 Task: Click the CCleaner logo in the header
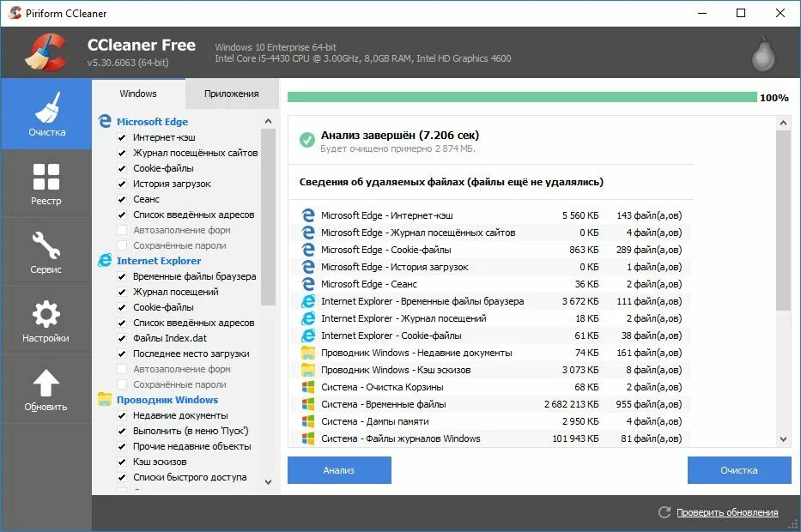click(46, 51)
